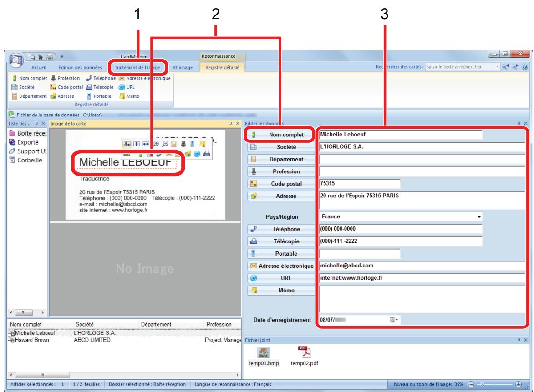Image resolution: width=534 pixels, height=392 pixels.
Task: Select the Registre détaillé tab
Action: pyautogui.click(x=222, y=67)
